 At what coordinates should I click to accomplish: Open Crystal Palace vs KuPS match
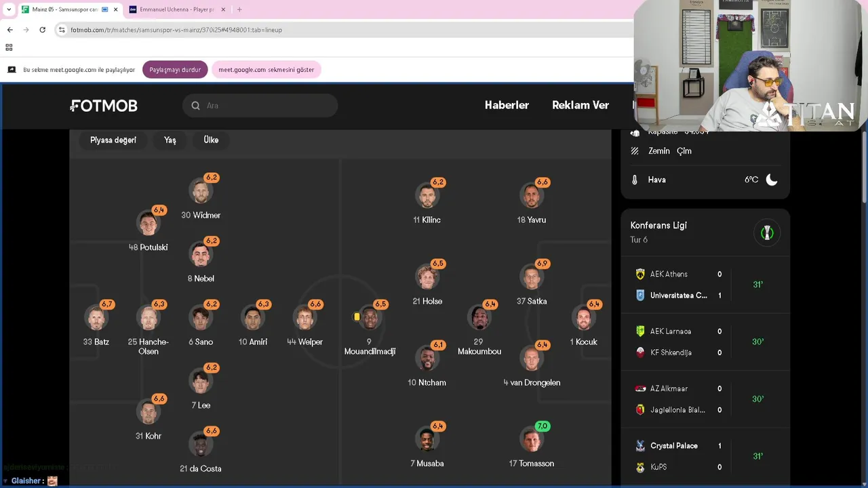pyautogui.click(x=705, y=456)
